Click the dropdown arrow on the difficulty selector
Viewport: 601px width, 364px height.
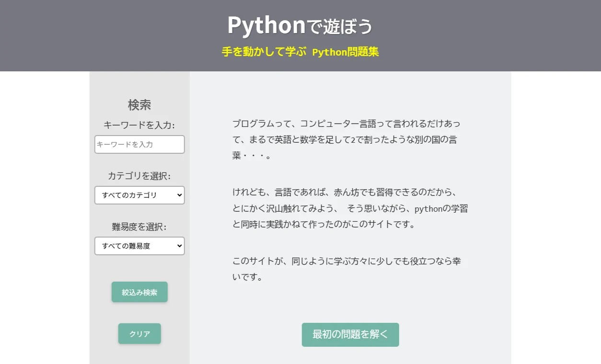[x=178, y=246]
